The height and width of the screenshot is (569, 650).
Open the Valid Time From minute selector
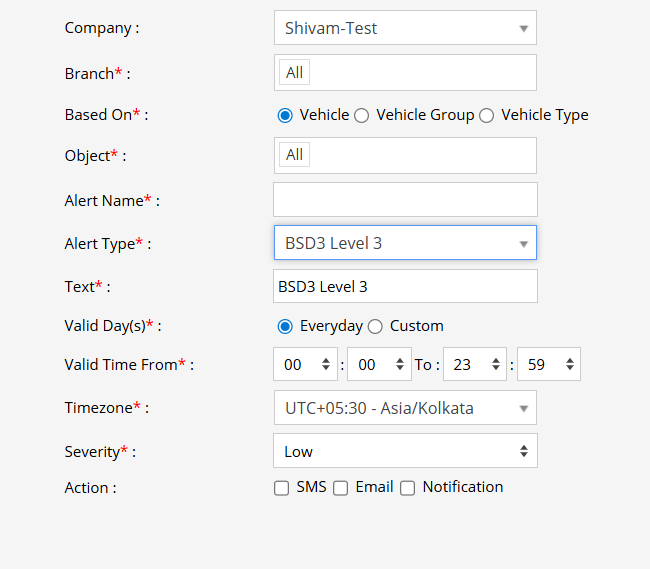(x=379, y=365)
